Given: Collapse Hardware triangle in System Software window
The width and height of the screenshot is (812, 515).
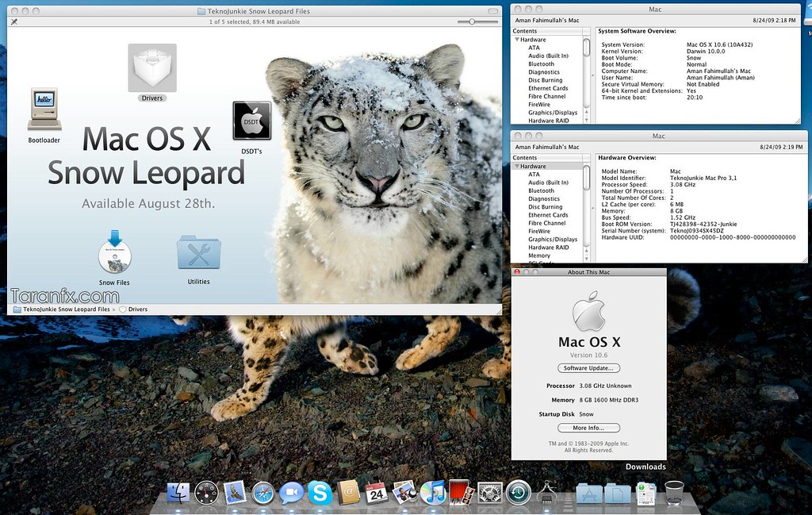Looking at the screenshot, I should click(517, 40).
